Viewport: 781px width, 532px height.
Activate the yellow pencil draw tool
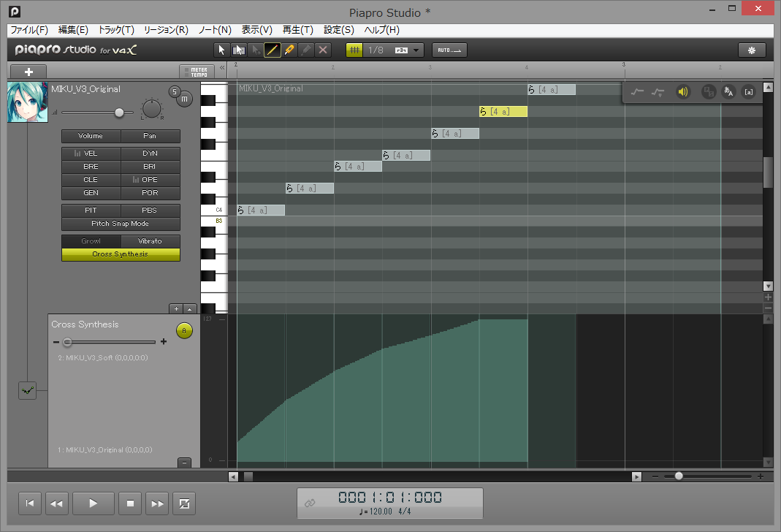point(272,50)
